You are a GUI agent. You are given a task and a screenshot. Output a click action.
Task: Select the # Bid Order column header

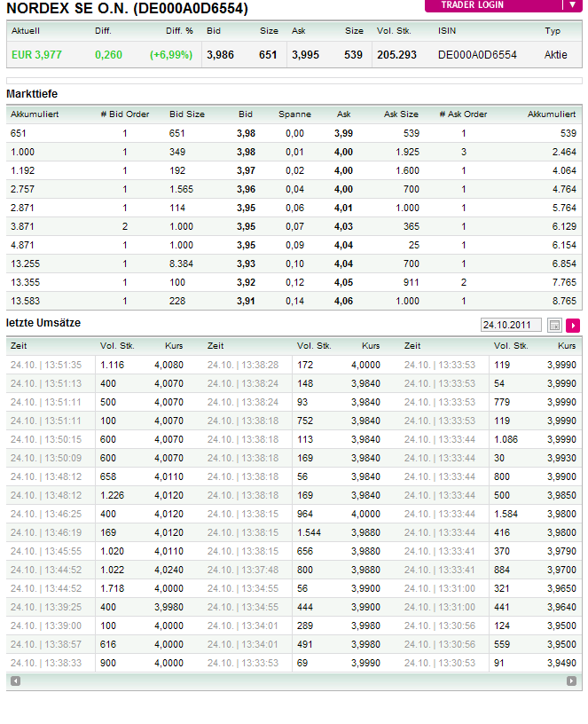(125, 114)
